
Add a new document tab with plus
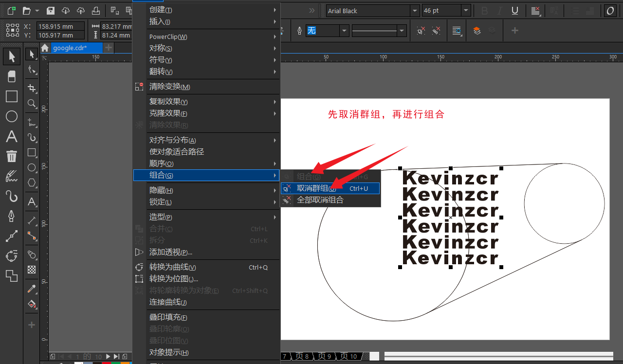click(x=109, y=48)
